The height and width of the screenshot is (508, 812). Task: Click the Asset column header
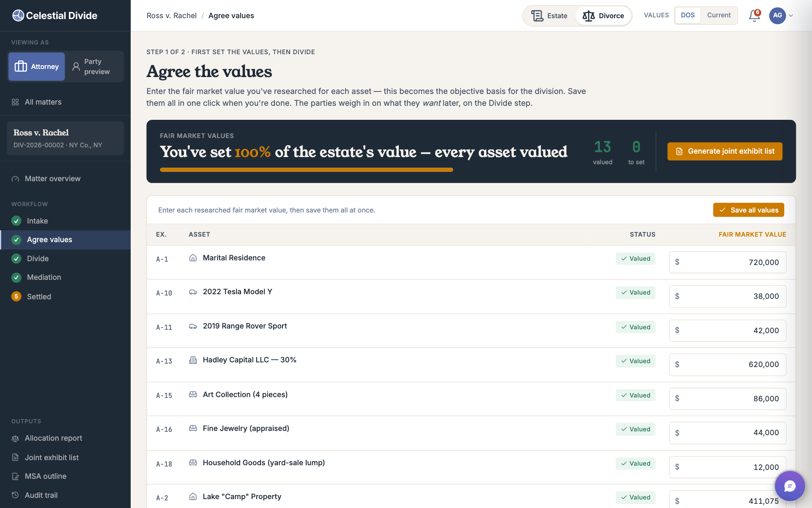(199, 235)
